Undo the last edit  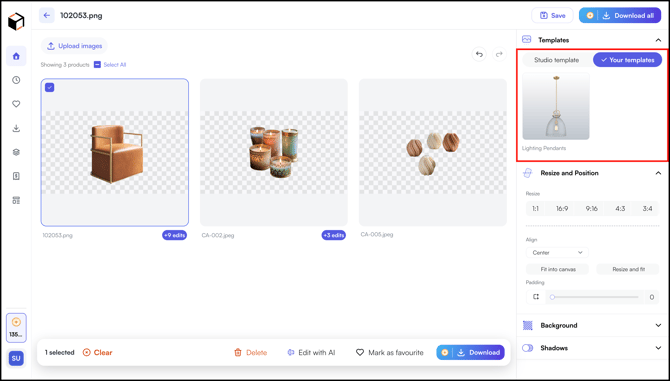tap(479, 54)
